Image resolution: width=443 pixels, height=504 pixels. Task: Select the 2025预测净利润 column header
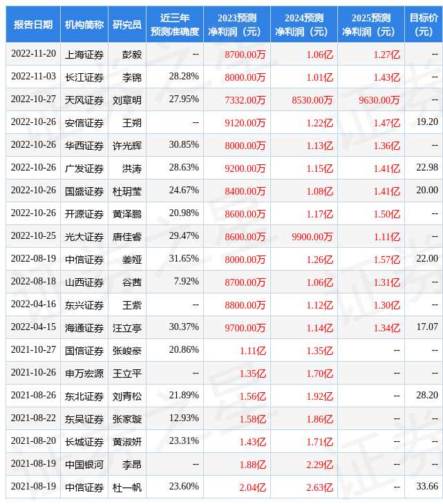click(x=371, y=25)
